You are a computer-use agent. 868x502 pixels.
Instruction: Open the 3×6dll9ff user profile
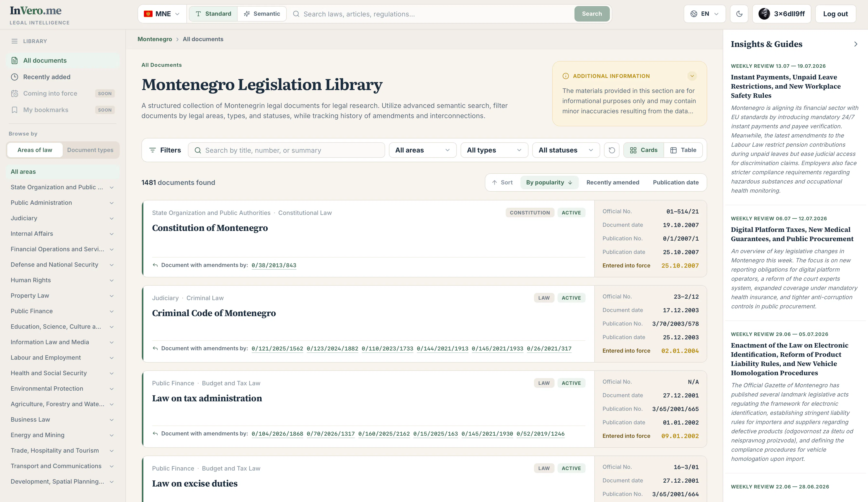click(x=782, y=14)
